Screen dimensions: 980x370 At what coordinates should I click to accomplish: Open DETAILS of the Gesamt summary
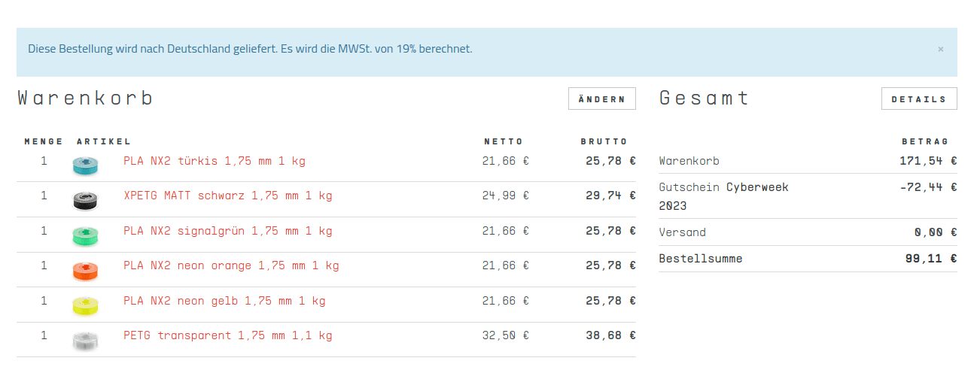click(919, 99)
